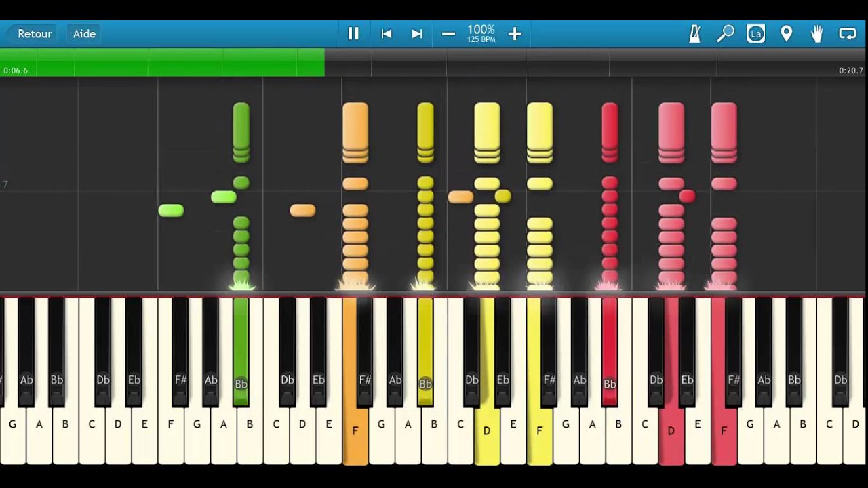The height and width of the screenshot is (488, 868).
Task: Click the elapsed time 0:06.6
Action: [x=15, y=70]
